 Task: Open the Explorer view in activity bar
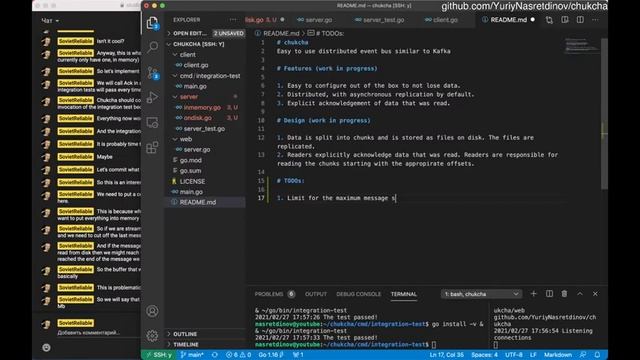152,23
